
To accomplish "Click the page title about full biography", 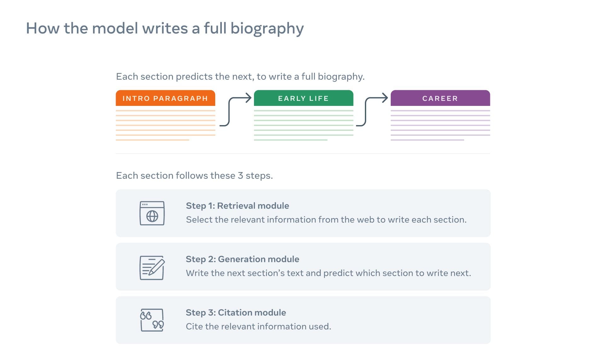I will coord(165,28).
